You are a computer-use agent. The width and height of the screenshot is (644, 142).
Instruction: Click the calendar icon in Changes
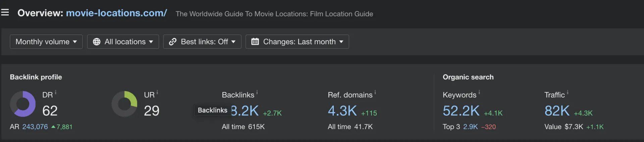coord(255,42)
